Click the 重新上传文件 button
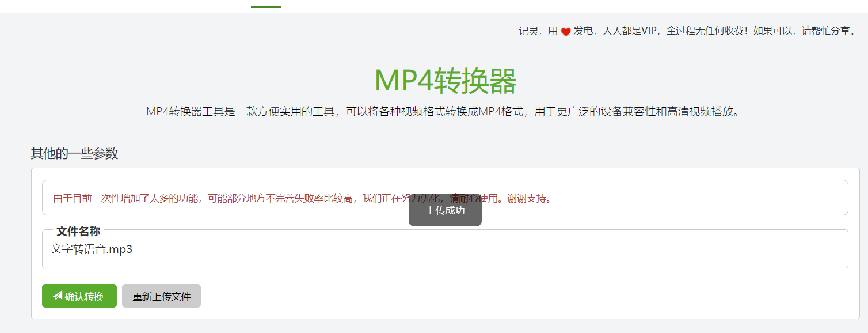This screenshot has height=333, width=868. pyautogui.click(x=161, y=296)
